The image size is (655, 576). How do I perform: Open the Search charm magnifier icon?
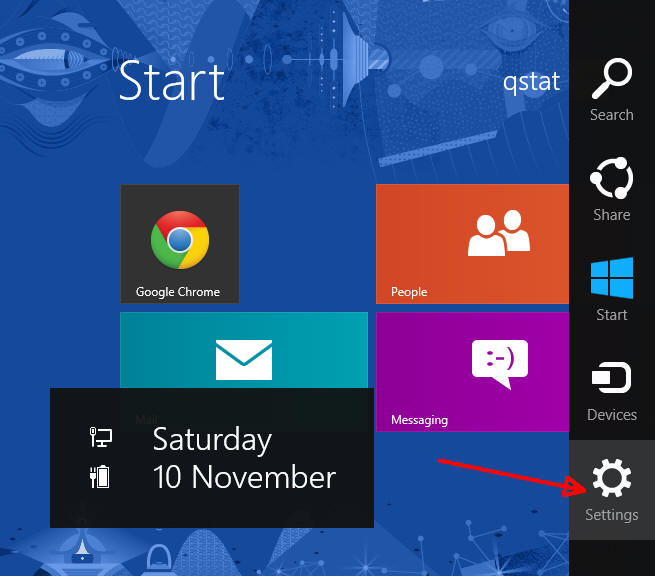tap(611, 79)
